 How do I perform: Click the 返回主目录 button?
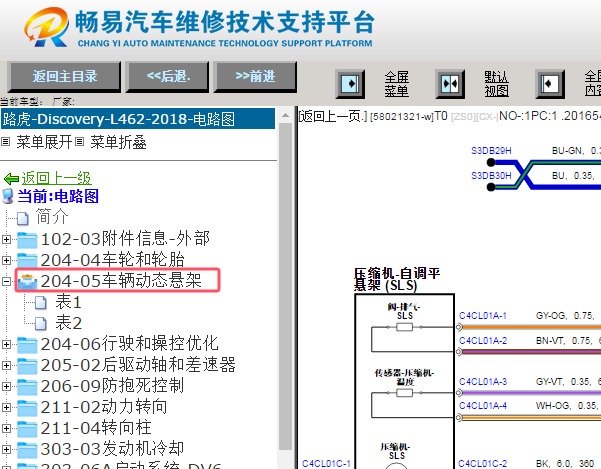(64, 77)
